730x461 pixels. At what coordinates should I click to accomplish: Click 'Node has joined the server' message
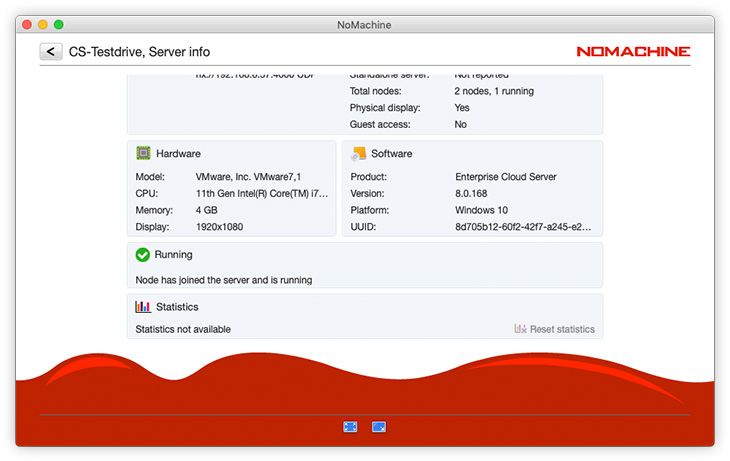pyautogui.click(x=223, y=280)
